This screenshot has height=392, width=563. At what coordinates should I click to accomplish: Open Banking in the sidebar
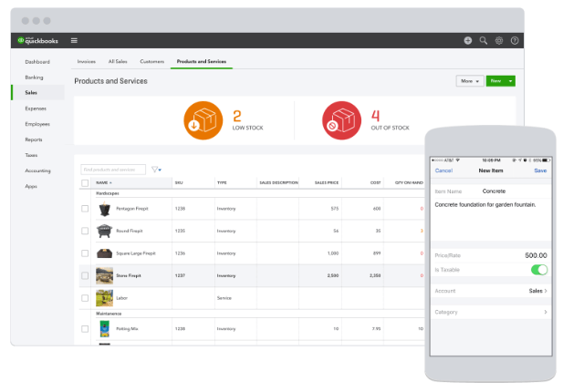[34, 77]
